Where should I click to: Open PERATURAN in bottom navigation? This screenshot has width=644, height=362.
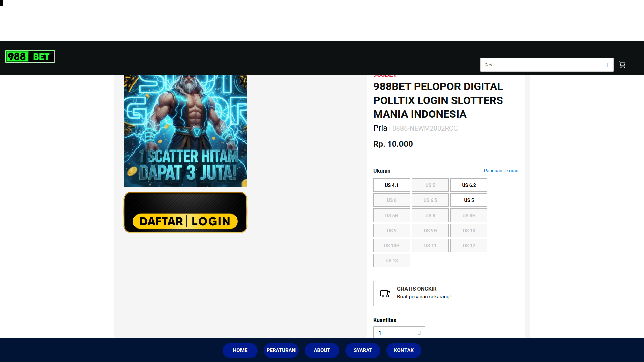(281, 350)
